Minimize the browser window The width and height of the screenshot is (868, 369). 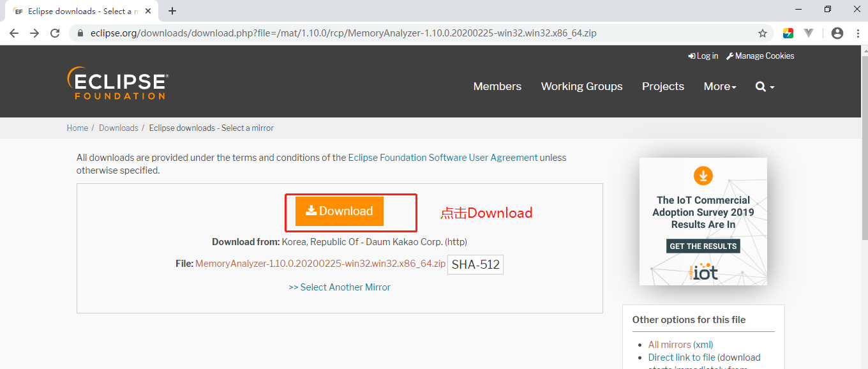pyautogui.click(x=799, y=9)
